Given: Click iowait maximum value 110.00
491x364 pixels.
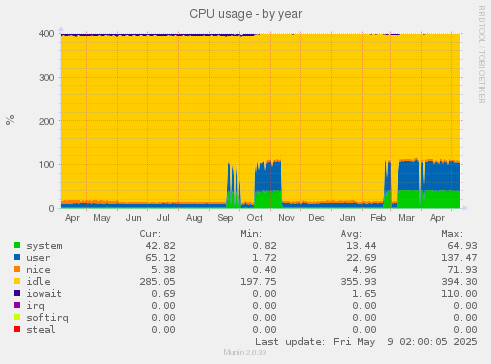Looking at the screenshot, I should 459,294.
